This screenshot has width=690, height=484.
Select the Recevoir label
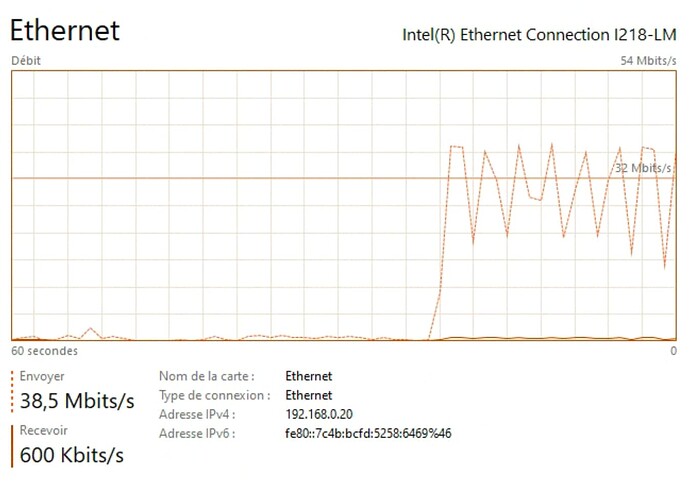click(44, 430)
